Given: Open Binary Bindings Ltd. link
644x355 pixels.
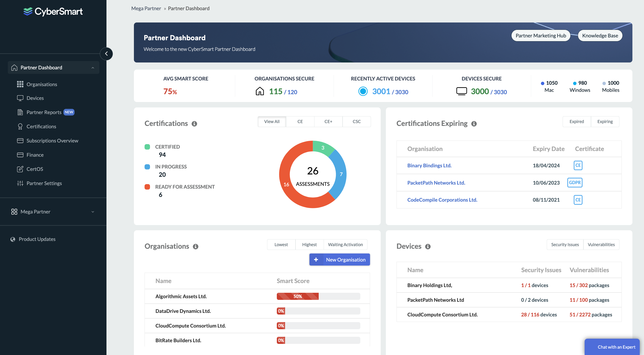Looking at the screenshot, I should pos(429,165).
